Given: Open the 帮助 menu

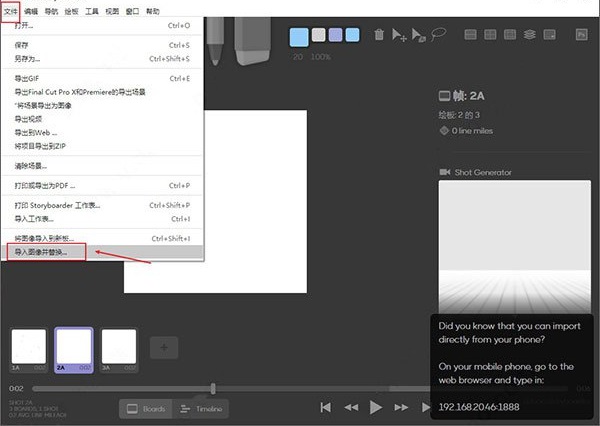Looking at the screenshot, I should [153, 11].
